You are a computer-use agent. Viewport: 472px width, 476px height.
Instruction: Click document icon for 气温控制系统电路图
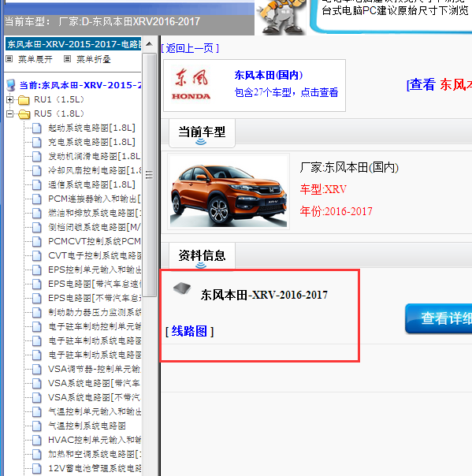(x=37, y=426)
